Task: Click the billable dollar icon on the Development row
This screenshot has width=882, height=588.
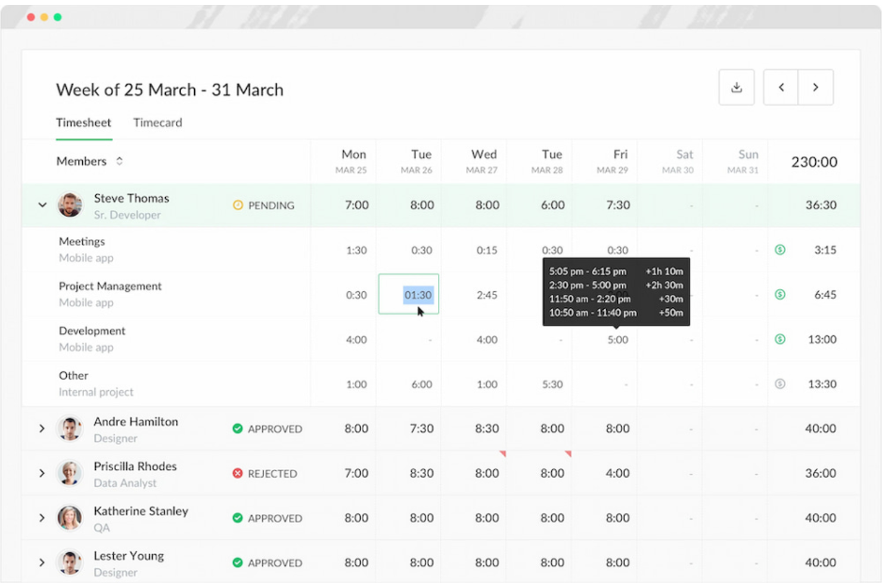Action: 779,340
